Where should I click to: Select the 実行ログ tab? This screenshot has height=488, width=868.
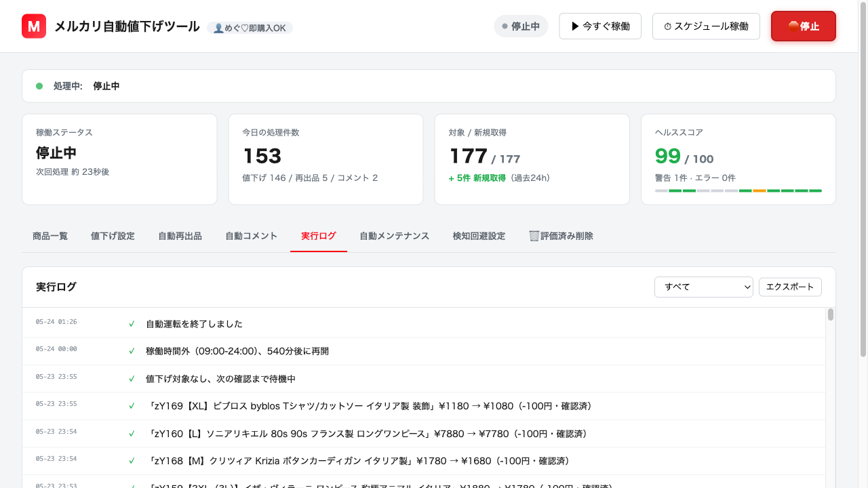coord(319,236)
